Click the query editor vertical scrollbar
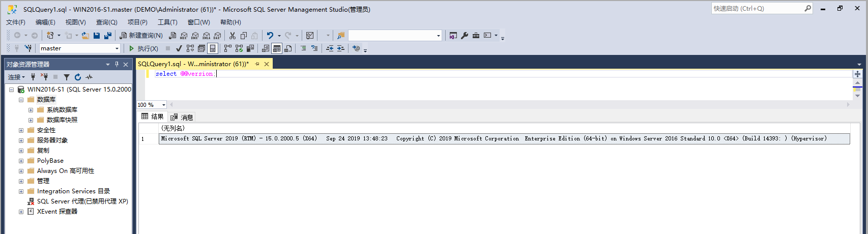 pyautogui.click(x=857, y=89)
